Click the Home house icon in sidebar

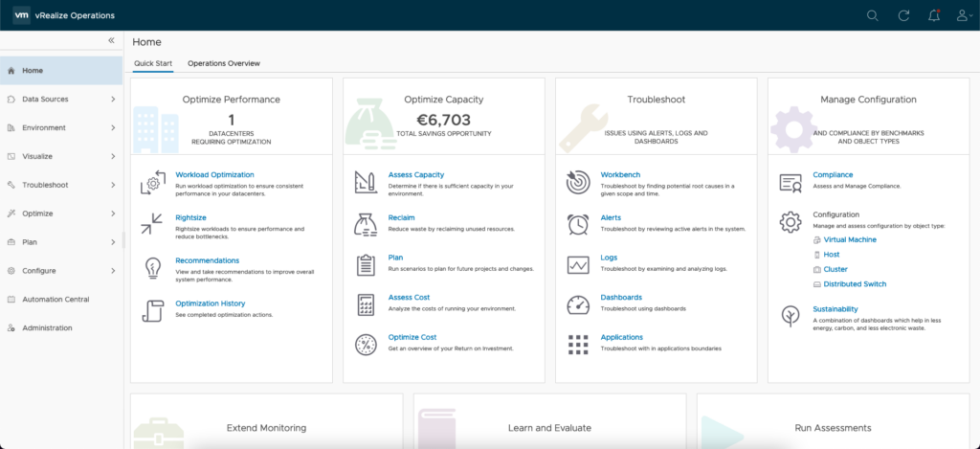pyautogui.click(x=11, y=71)
